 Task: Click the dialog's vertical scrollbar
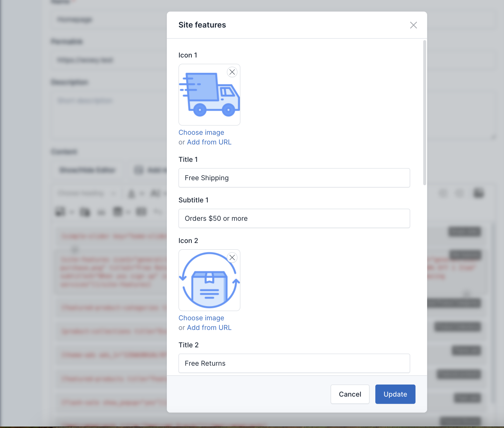click(x=424, y=113)
